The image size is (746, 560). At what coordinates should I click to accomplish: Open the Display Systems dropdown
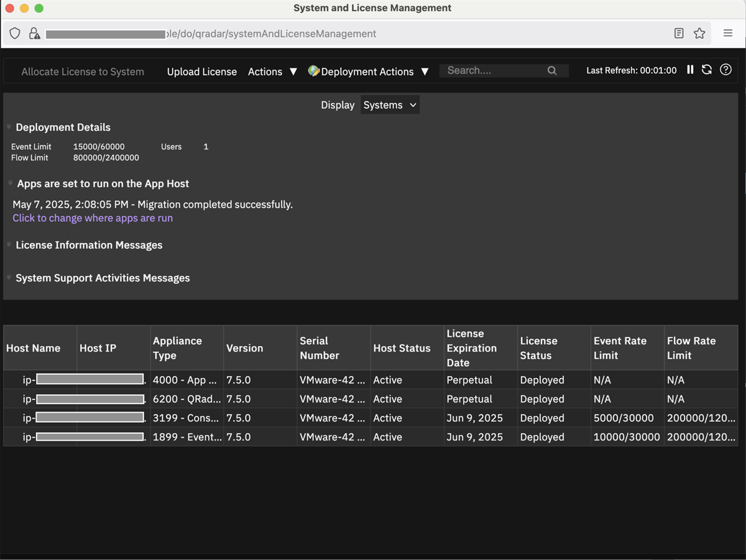[x=390, y=105]
